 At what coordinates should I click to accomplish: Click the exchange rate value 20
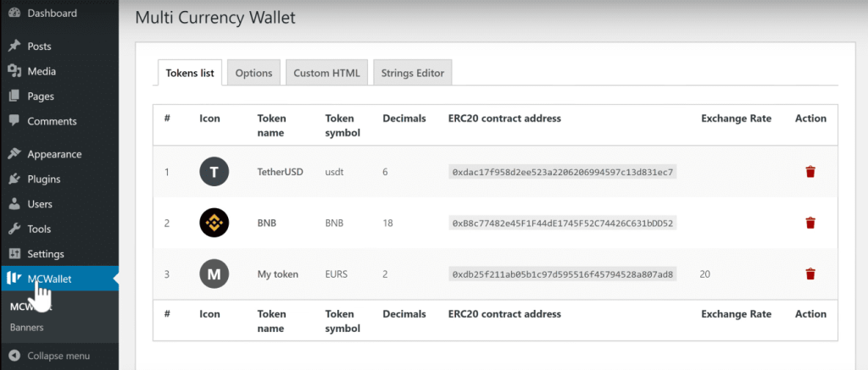tap(705, 273)
